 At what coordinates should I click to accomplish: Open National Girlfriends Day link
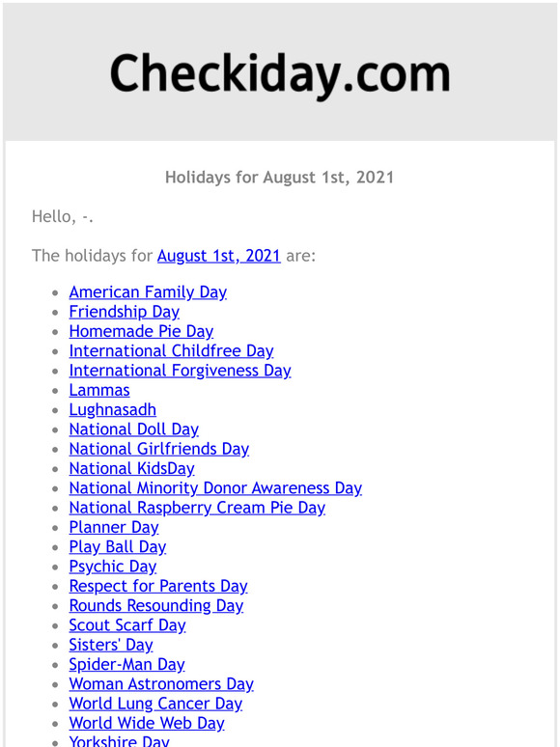tap(159, 449)
